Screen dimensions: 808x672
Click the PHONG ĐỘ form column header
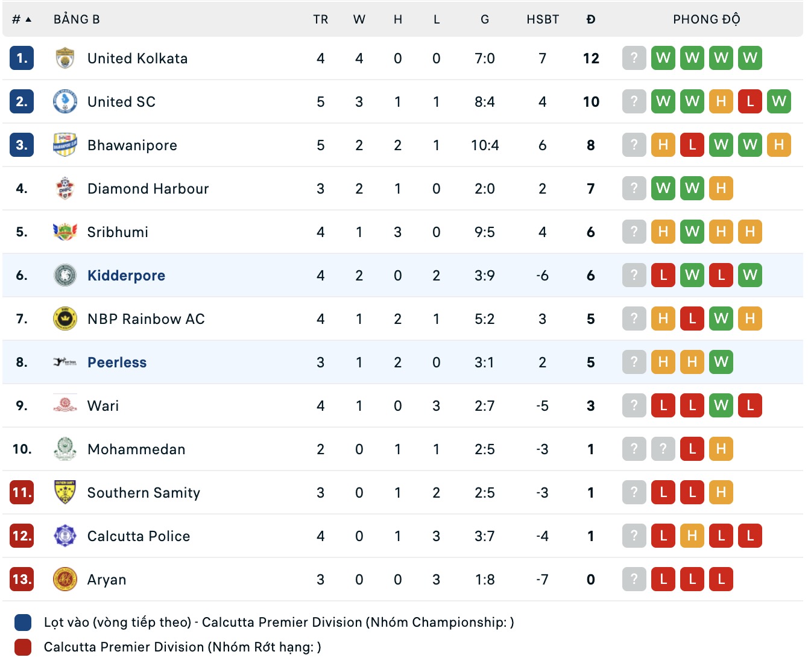[x=706, y=19]
